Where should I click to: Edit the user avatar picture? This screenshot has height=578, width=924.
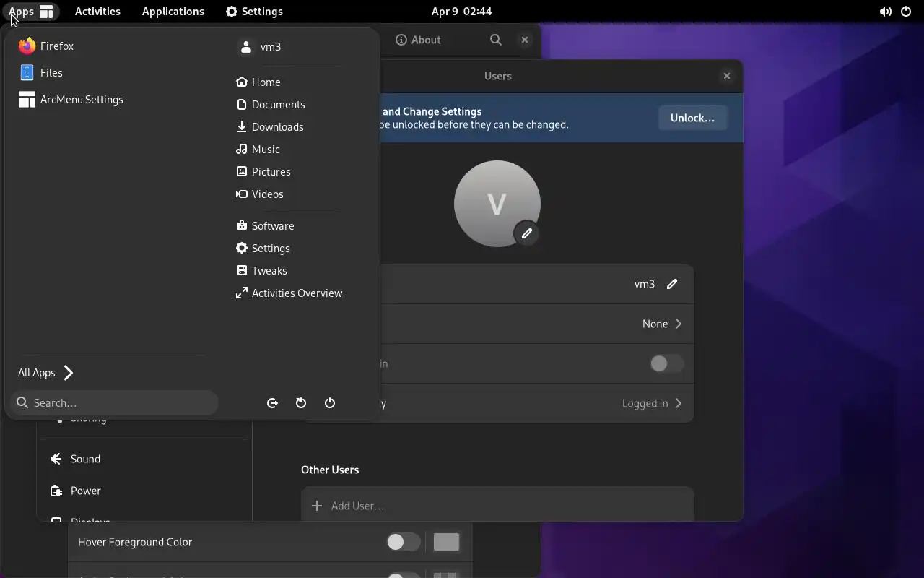click(527, 233)
